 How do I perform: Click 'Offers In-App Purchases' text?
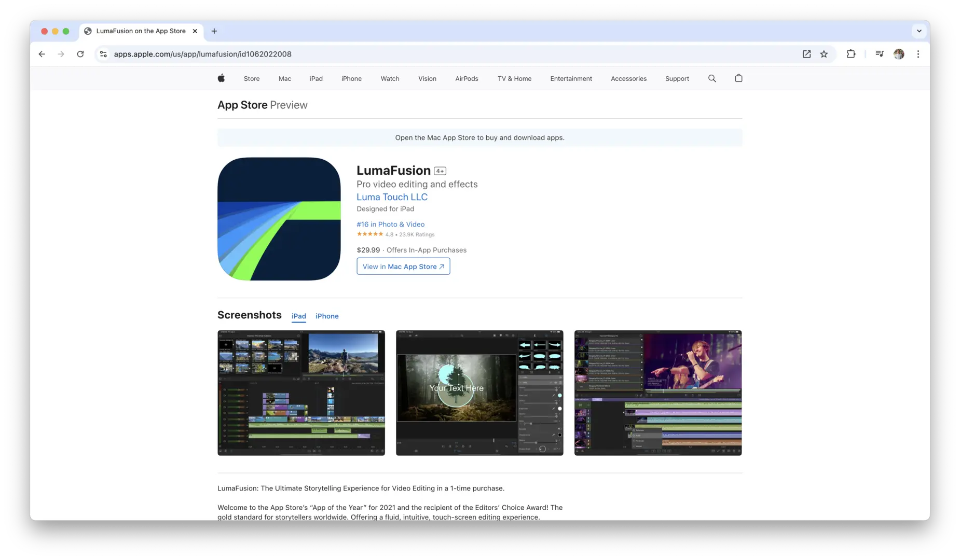click(x=427, y=250)
